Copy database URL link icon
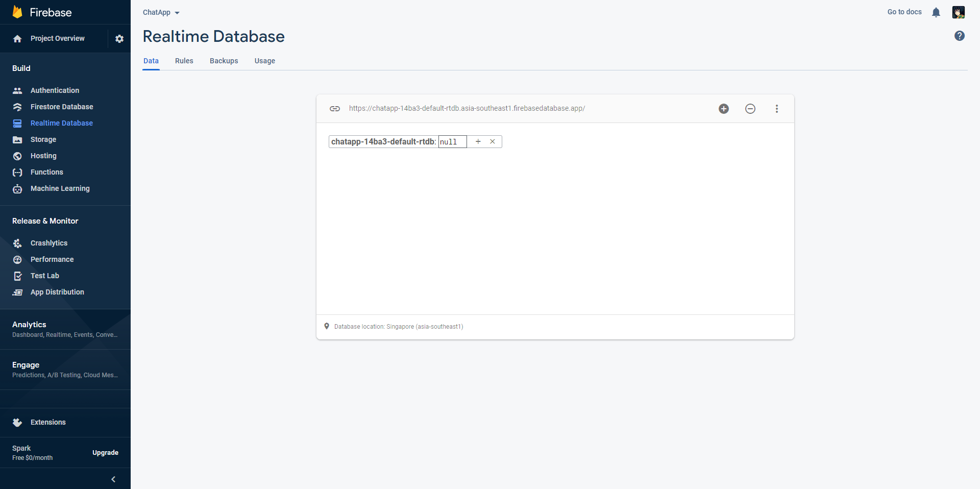 335,109
